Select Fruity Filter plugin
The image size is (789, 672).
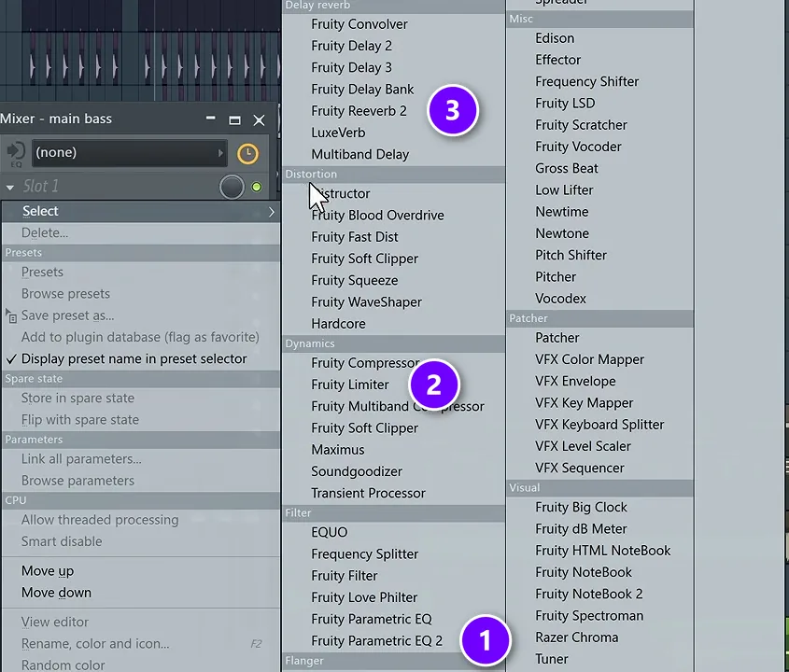(345, 576)
